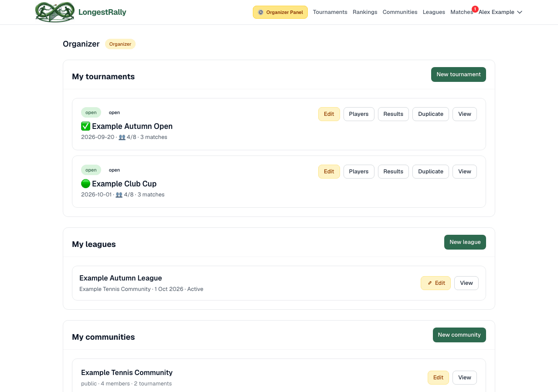Click the pencil icon on Example Autumn League Edit
Image resolution: width=558 pixels, height=392 pixels.
pyautogui.click(x=430, y=283)
